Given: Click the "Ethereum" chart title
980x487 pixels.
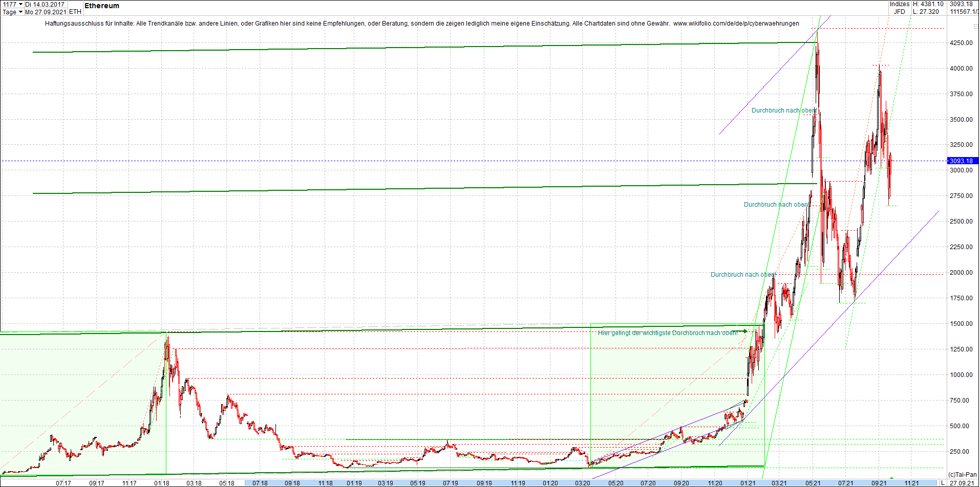Looking at the screenshot, I should [101, 6].
